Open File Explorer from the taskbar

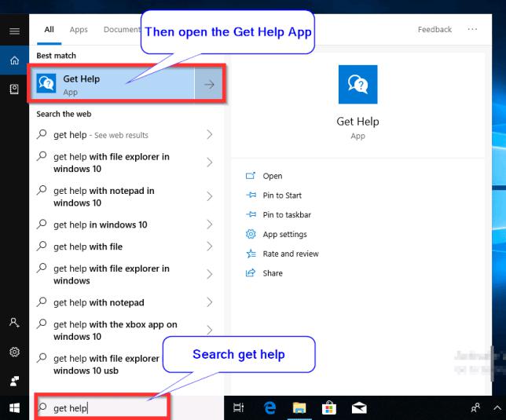point(299,408)
